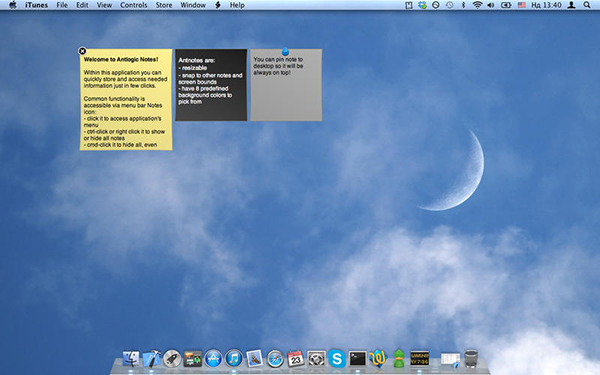The width and height of the screenshot is (600, 375).
Task: Open the Store menu
Action: pos(164,5)
